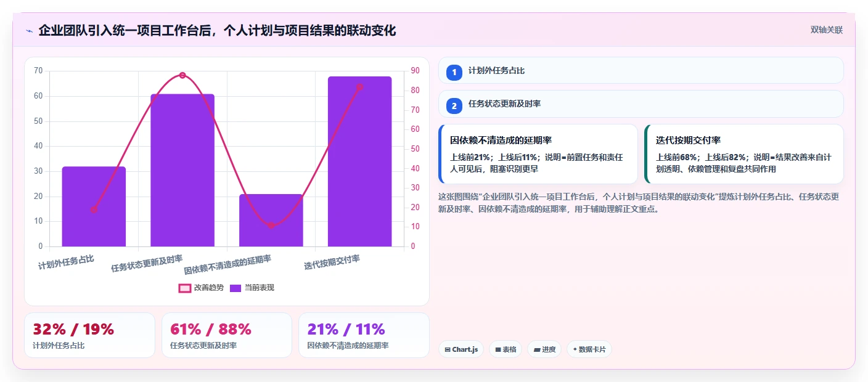Click the icon in the 表格 tag
This screenshot has height=382, width=868.
(x=498, y=349)
